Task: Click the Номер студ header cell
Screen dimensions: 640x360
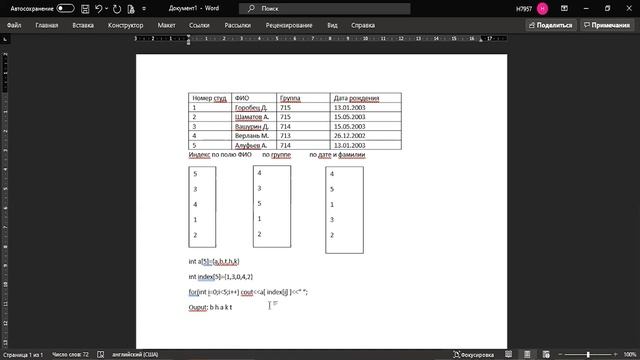Action: click(x=210, y=98)
